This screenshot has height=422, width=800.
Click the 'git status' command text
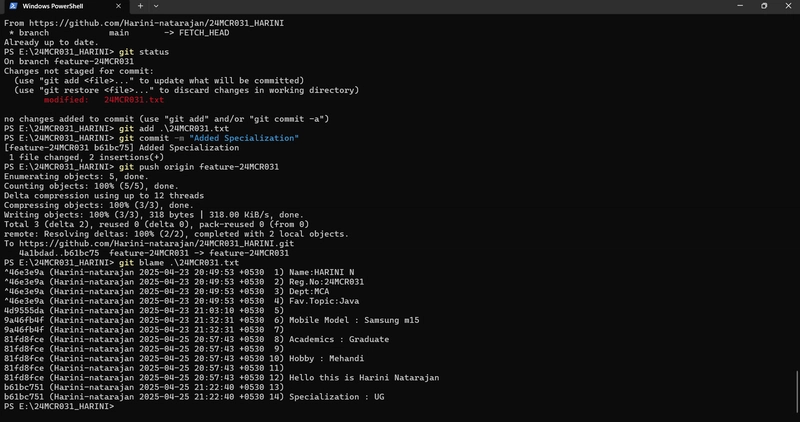point(144,52)
